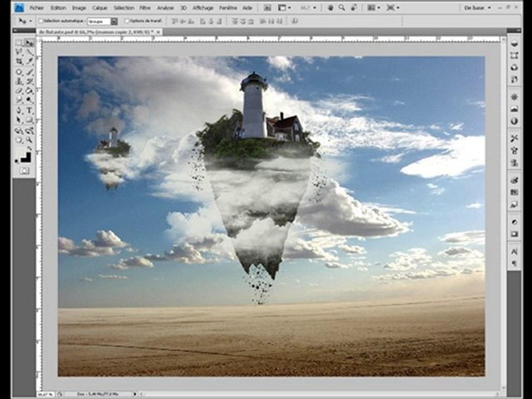Open the Analyse menu

tap(165, 7)
